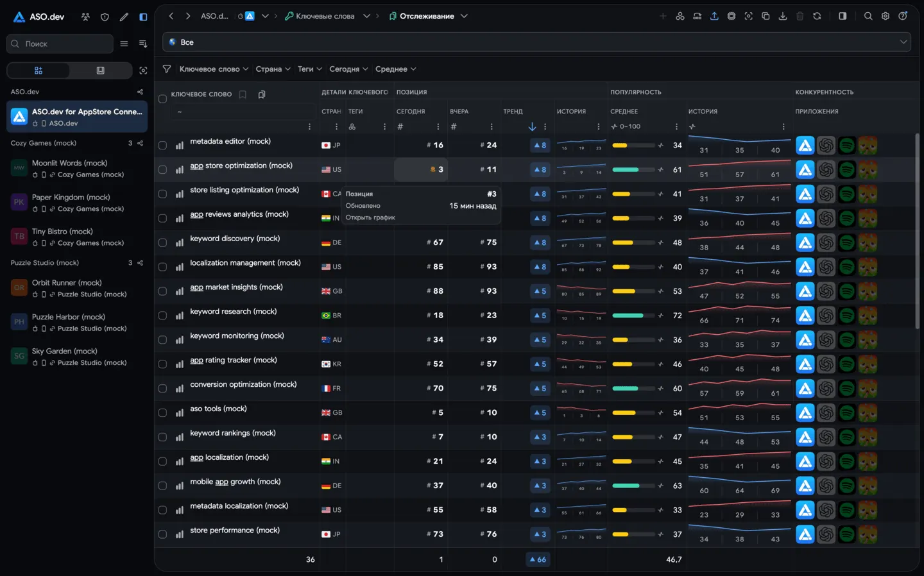Switch to the apps grid tab in sidebar
The image size is (924, 576).
(x=38, y=71)
